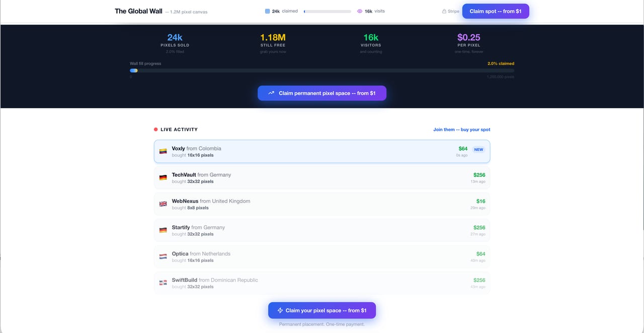Click the 1.18M STILL FREE stat

point(273,43)
